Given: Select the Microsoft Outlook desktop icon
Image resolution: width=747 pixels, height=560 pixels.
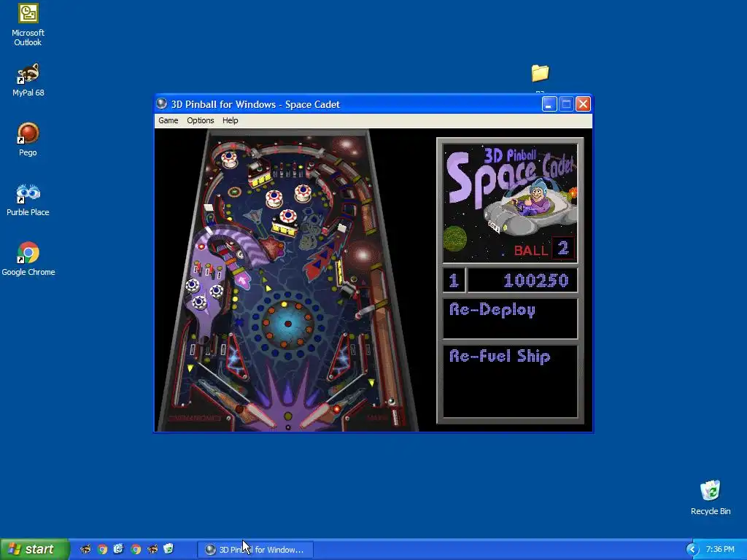Looking at the screenshot, I should 28,26.
